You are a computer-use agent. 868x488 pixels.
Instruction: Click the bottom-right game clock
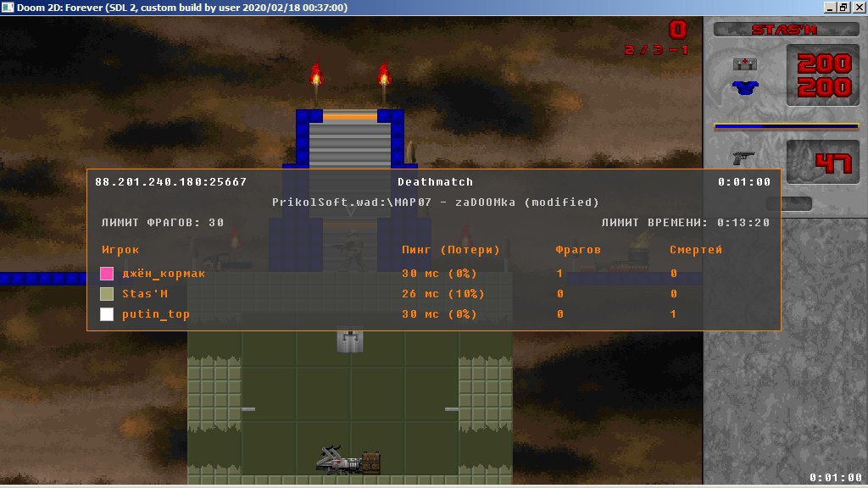pyautogui.click(x=835, y=477)
